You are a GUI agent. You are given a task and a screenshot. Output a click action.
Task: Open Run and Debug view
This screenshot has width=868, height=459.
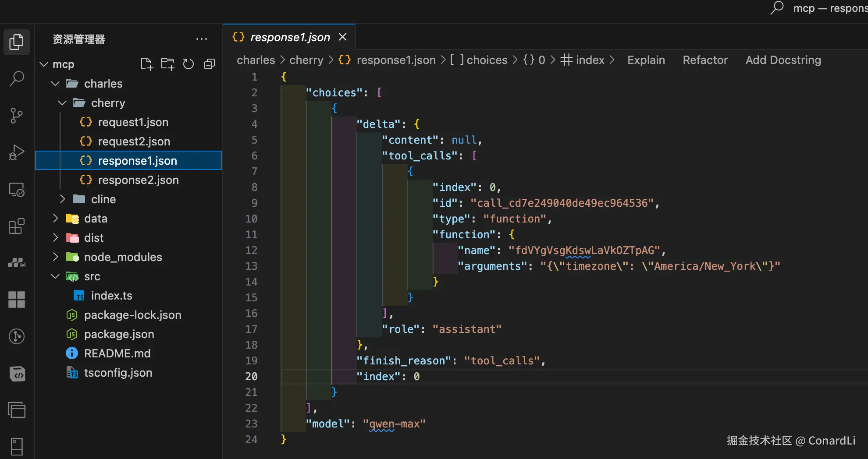(x=17, y=152)
